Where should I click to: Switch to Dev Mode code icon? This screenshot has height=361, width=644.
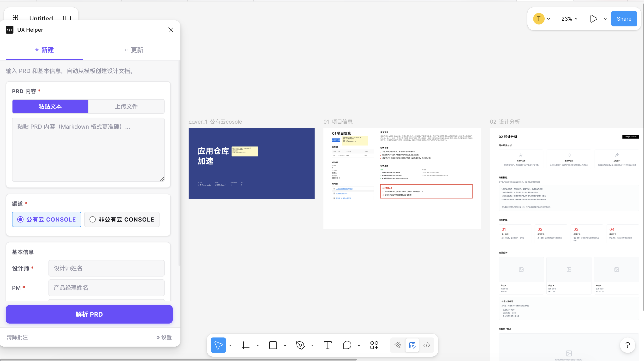427,345
